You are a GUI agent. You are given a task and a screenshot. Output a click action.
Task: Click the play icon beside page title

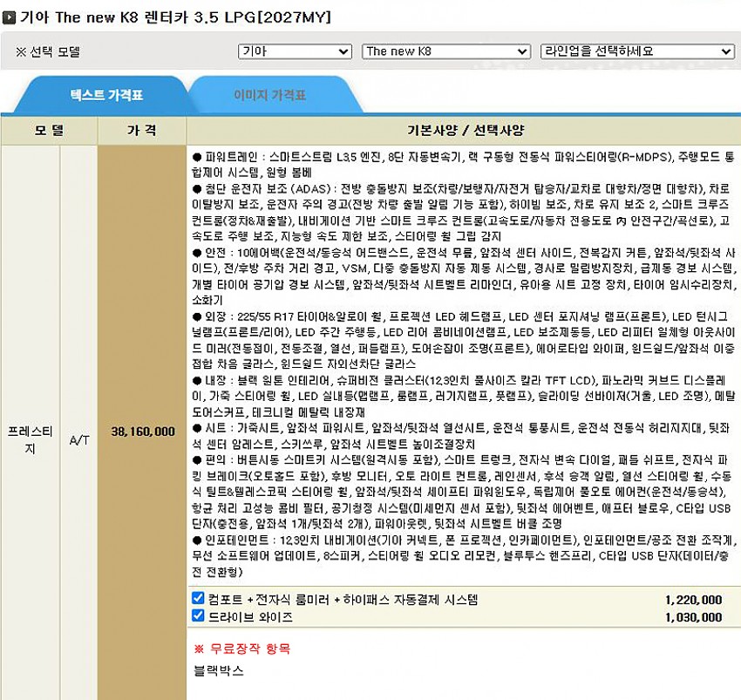(9, 18)
